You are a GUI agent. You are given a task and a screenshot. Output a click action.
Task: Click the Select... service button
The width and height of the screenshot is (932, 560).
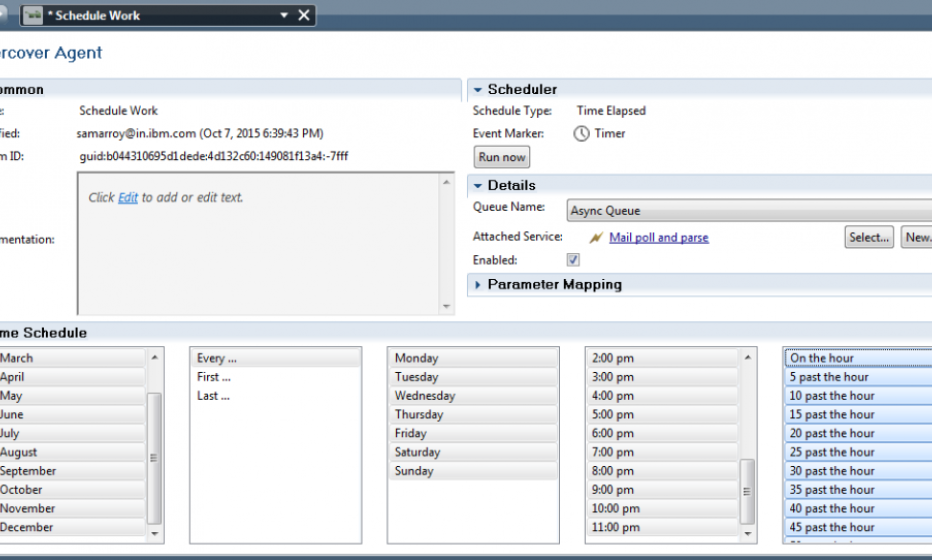868,238
